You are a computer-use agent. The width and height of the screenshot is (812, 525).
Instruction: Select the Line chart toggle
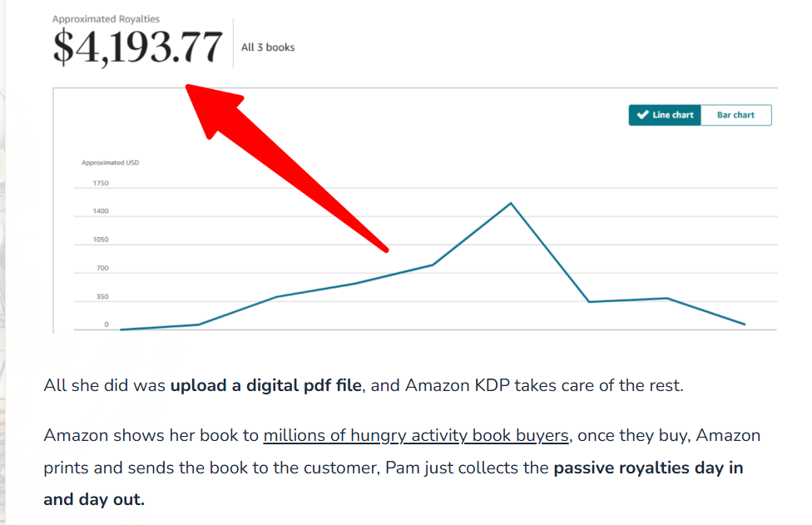point(665,115)
